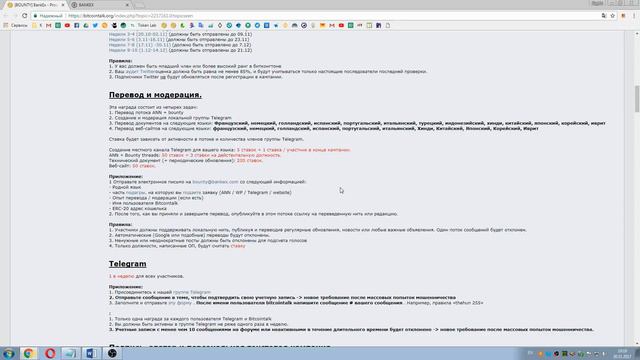This screenshot has height=360, width=640.
Task: Open the группе Telegram link
Action: tap(191, 292)
